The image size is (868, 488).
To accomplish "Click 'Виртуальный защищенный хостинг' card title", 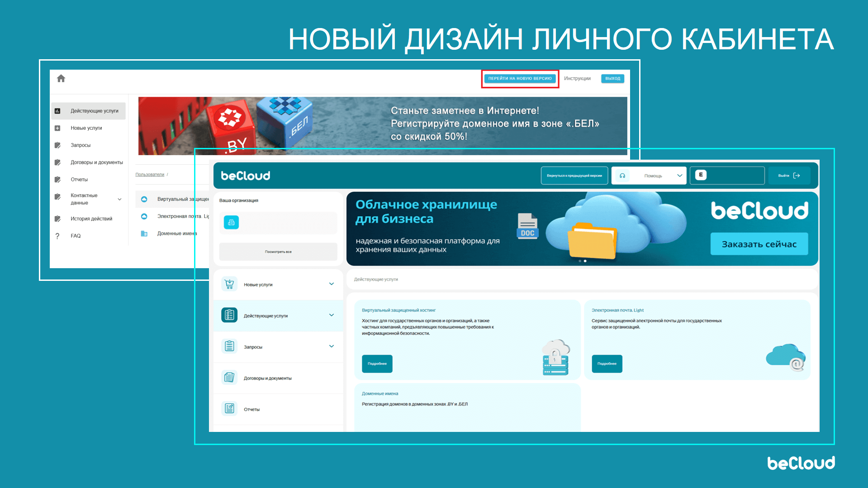I will pos(398,310).
